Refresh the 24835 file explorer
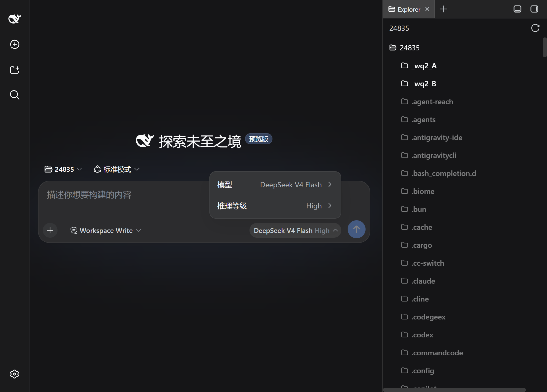Image resolution: width=547 pixels, height=392 pixels. tap(535, 28)
